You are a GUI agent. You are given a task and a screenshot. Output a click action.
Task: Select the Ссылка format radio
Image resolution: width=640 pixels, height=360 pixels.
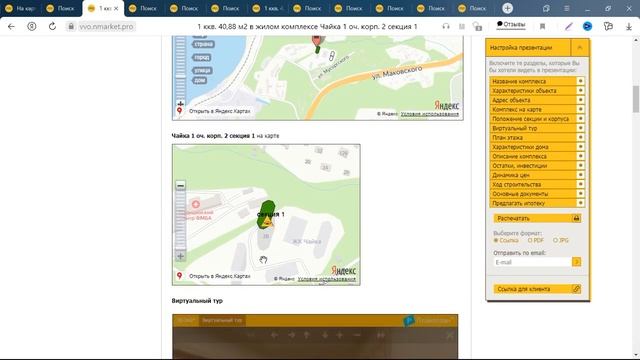tap(496, 240)
